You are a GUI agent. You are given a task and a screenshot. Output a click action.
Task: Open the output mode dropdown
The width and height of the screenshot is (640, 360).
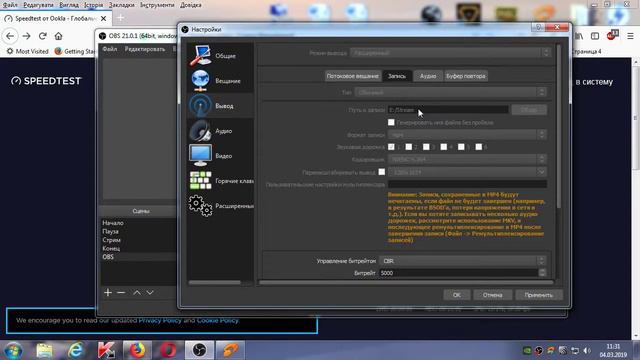(450, 53)
